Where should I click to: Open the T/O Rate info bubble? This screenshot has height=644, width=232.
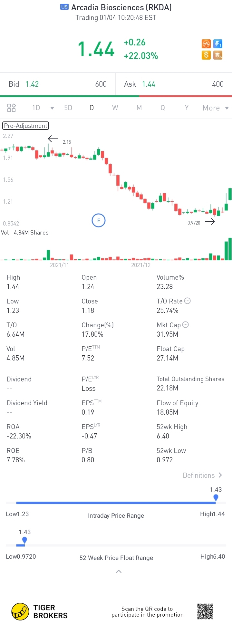(x=187, y=301)
